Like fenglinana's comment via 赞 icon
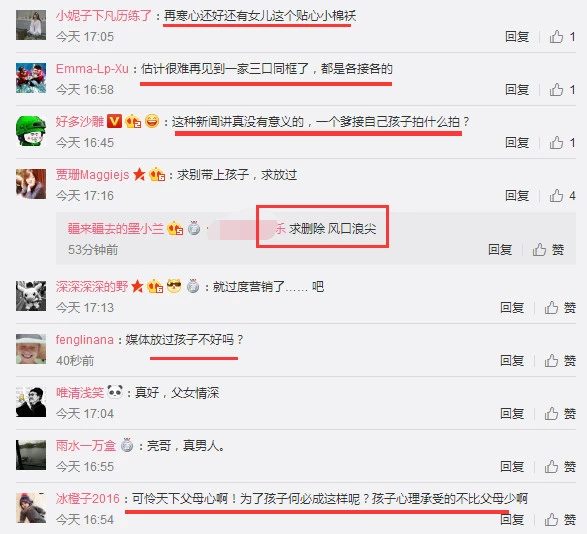 coord(560,361)
